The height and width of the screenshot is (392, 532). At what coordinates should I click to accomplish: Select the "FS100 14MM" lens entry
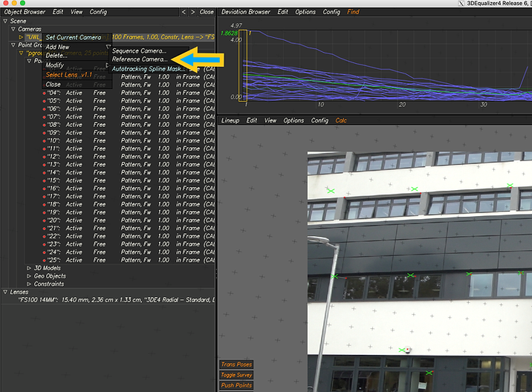[116, 300]
